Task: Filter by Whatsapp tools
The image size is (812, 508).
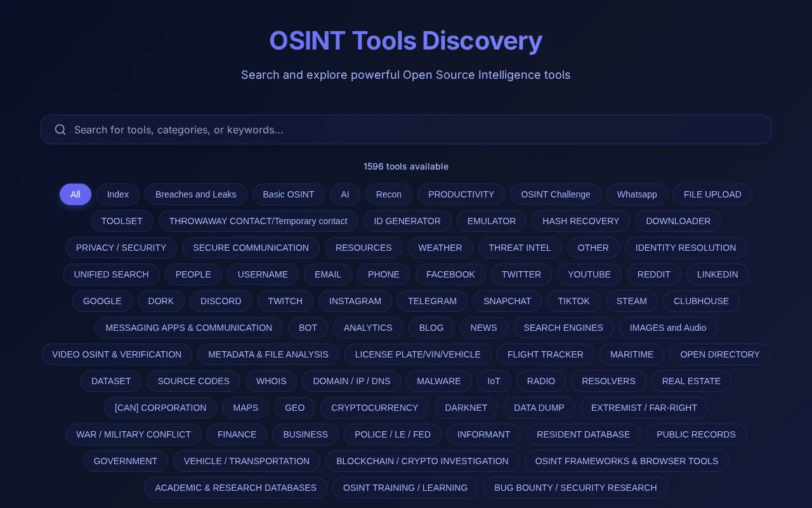Action: [x=637, y=194]
